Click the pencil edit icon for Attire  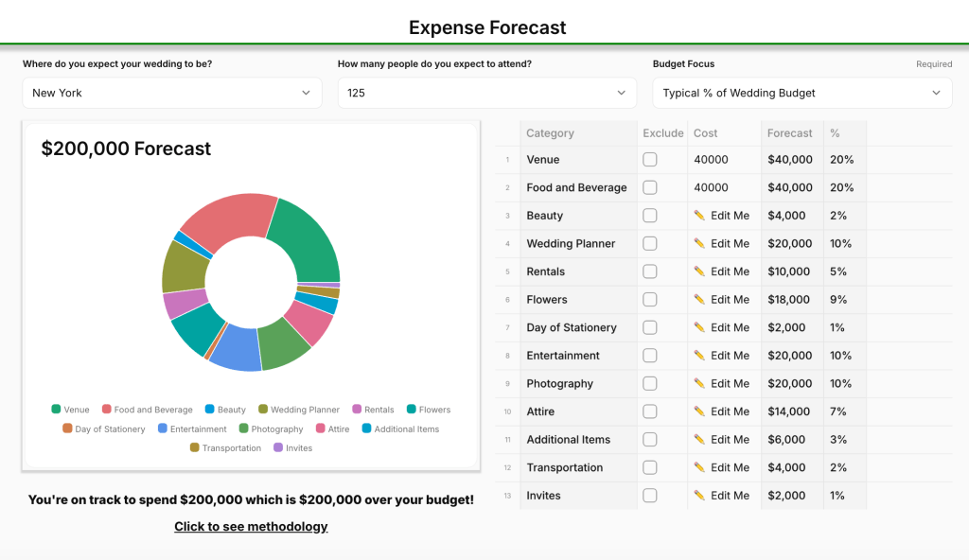coord(699,411)
